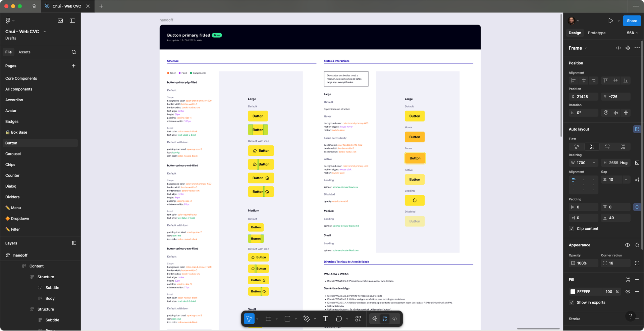Select the Frame tool in the toolbar
Image resolution: width=644 pixels, height=331 pixels.
click(x=268, y=319)
